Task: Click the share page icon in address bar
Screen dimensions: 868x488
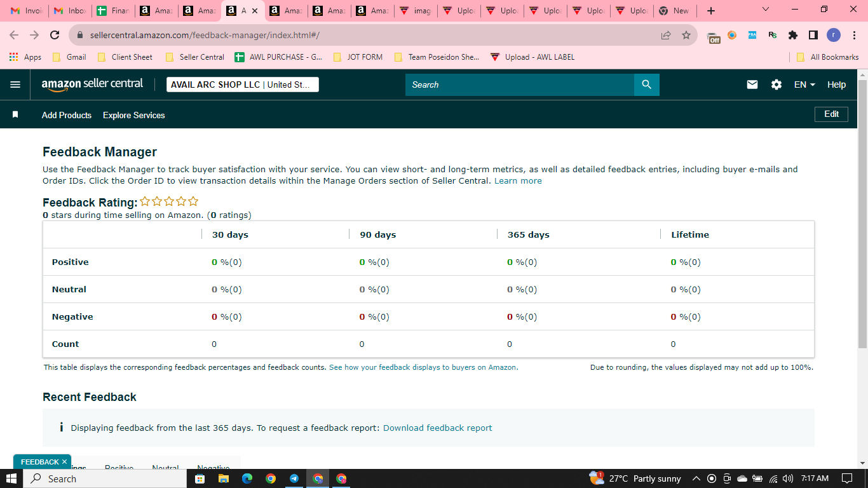Action: pos(666,36)
